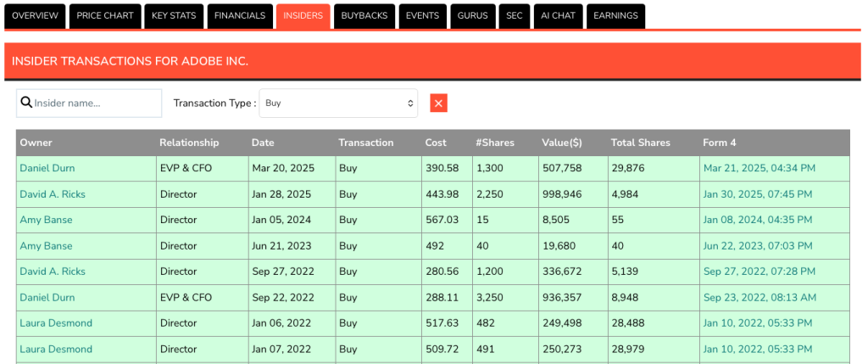Open Form 4 filed Jan 30, 2025, 07:45 PM
The image size is (868, 364).
click(758, 194)
